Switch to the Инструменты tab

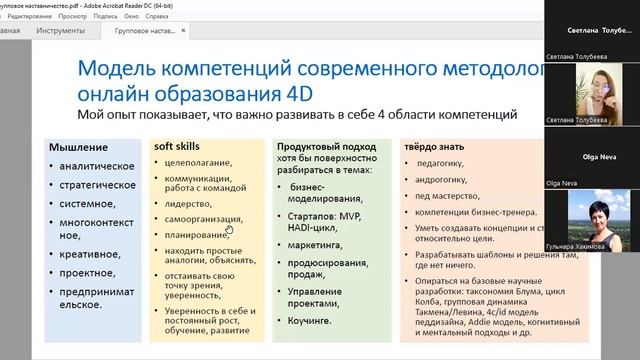(60, 31)
